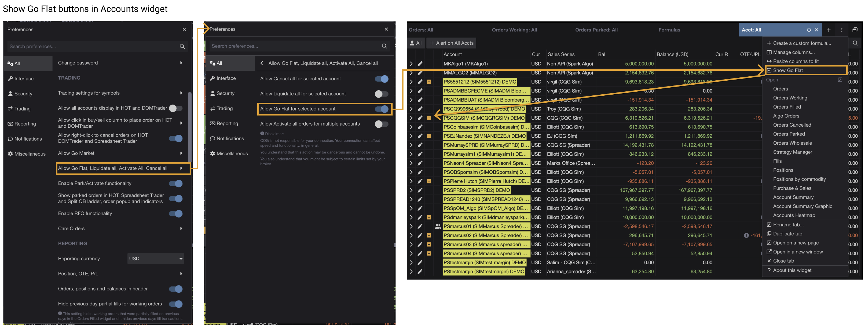Open Reporting currency USD dropdown
Image resolution: width=868 pixels, height=329 pixels.
click(156, 259)
